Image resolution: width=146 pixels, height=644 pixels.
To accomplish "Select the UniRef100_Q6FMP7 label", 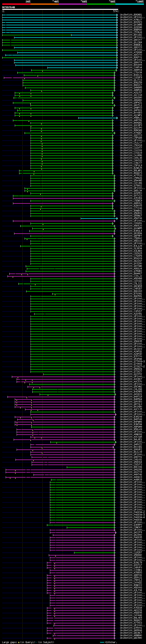I will pos(131,236).
